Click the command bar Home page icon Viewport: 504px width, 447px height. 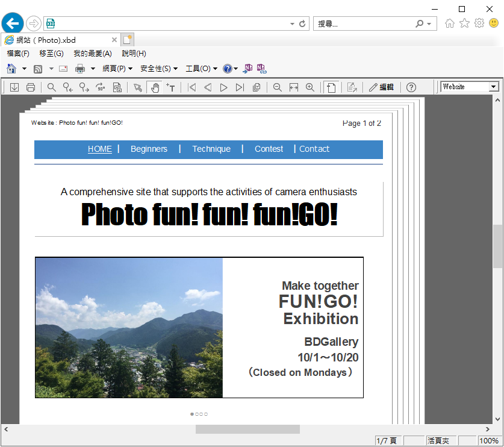pos(11,69)
